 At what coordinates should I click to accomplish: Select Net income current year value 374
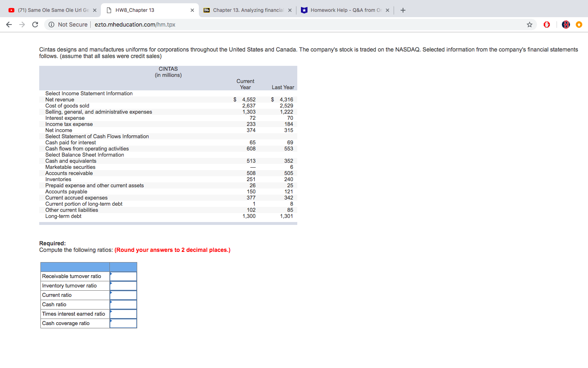click(251, 130)
